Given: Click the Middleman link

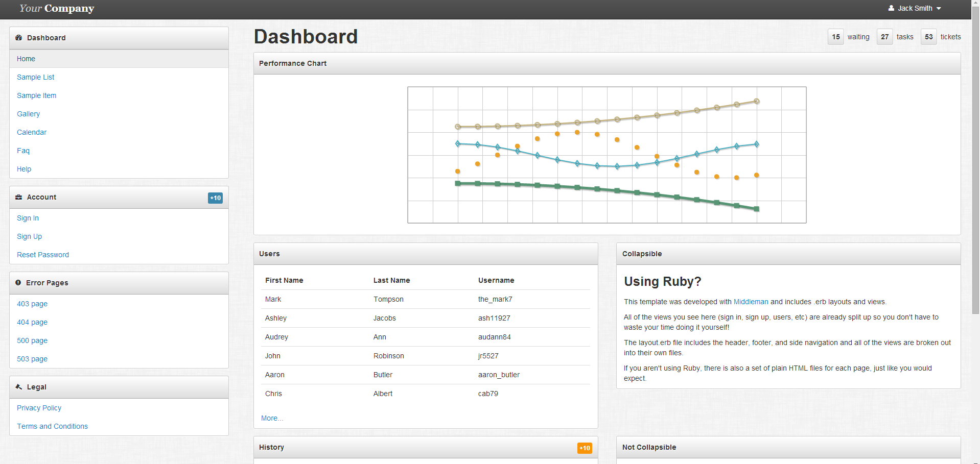Looking at the screenshot, I should coord(751,302).
